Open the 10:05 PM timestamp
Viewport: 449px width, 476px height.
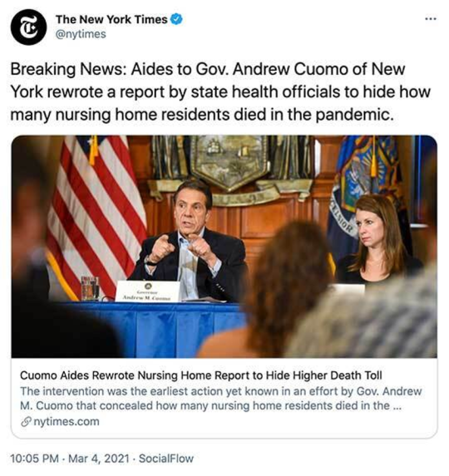(35, 459)
